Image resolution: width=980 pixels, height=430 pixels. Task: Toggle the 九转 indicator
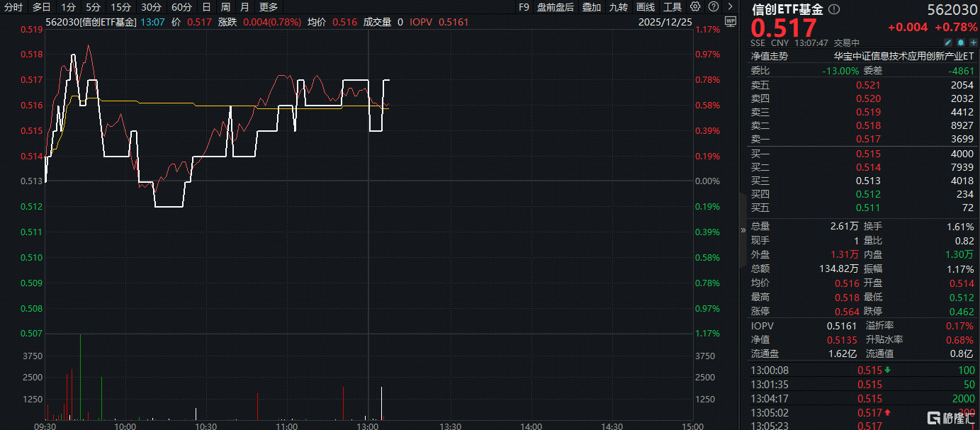[618, 7]
